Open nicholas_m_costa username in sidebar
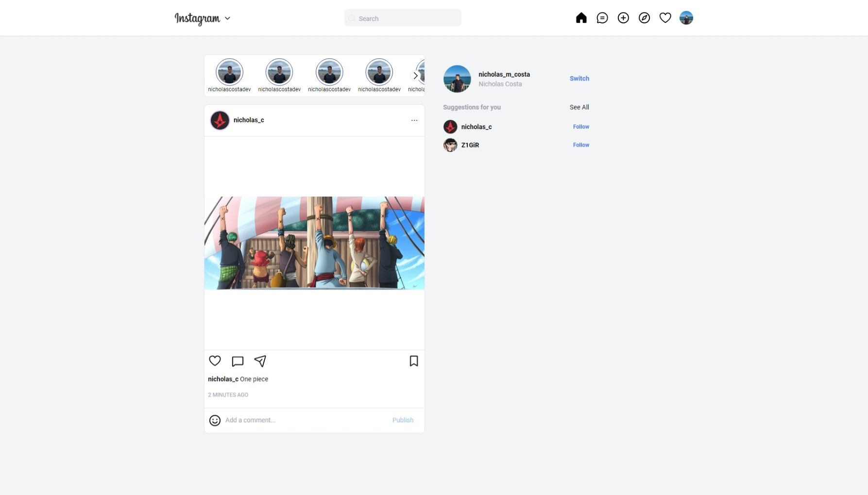Viewport: 868px width, 495px height. 504,74
